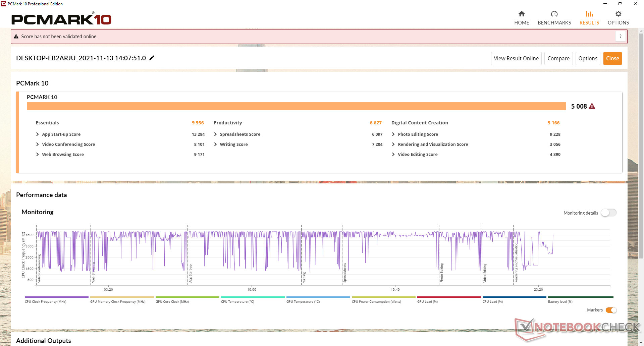The width and height of the screenshot is (644, 346).
Task: Click the Writing marker on chart
Action: point(304,277)
